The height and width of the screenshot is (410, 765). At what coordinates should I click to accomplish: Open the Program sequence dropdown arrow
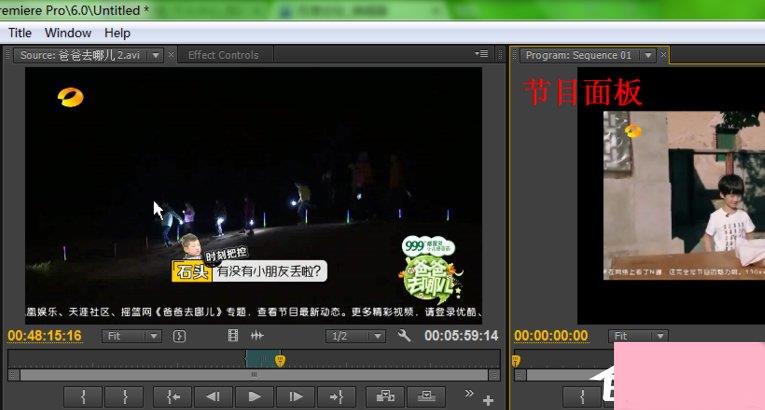[x=648, y=55]
